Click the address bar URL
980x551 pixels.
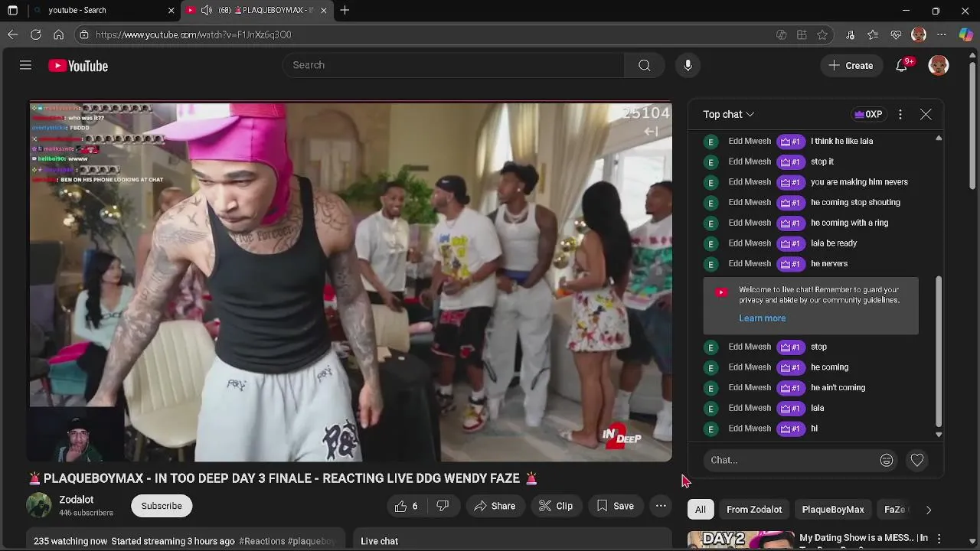193,34
